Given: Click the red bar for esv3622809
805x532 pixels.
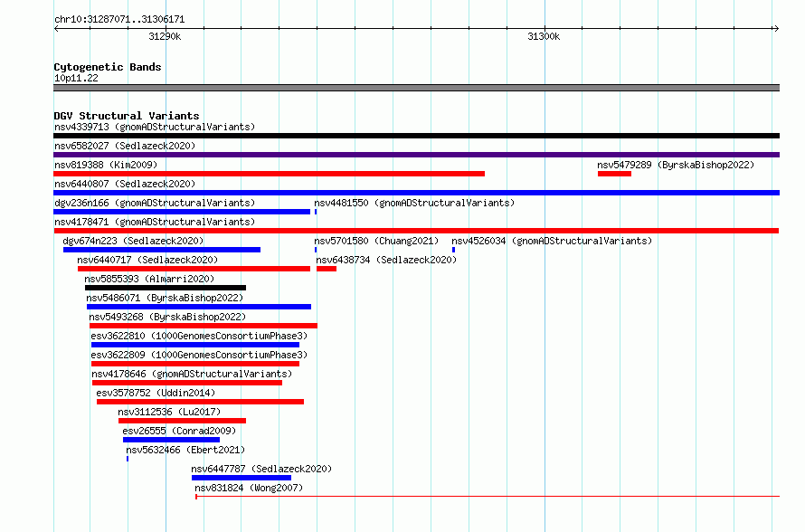Looking at the screenshot, I should tap(195, 364).
